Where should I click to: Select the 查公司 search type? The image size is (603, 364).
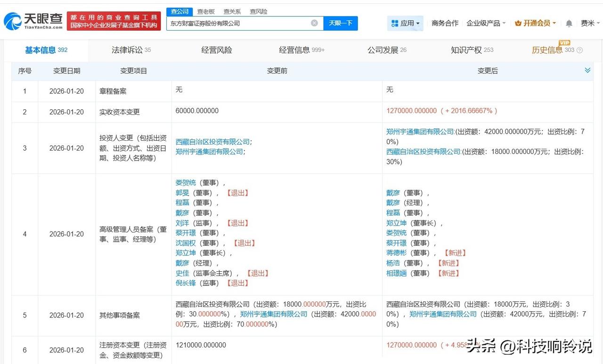(179, 11)
